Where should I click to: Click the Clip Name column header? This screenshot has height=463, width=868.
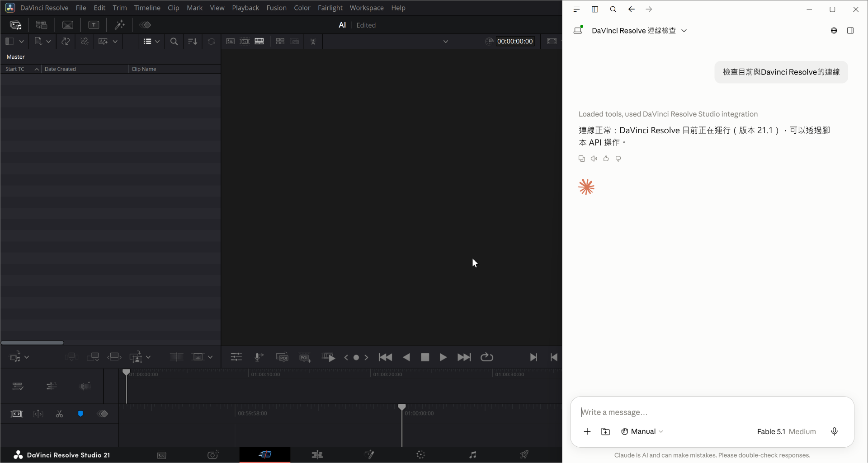[144, 69]
